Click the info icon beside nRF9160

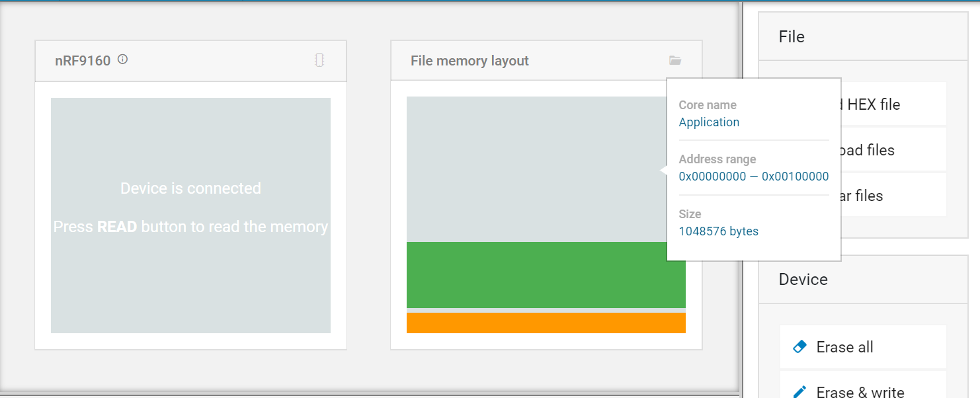pos(122,60)
